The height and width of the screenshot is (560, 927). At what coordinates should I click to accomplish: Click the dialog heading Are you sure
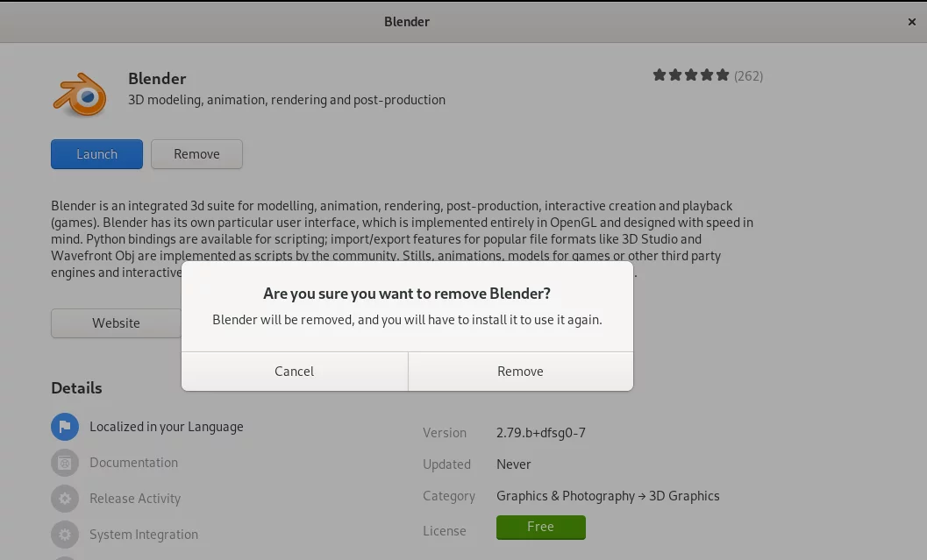pyautogui.click(x=407, y=294)
